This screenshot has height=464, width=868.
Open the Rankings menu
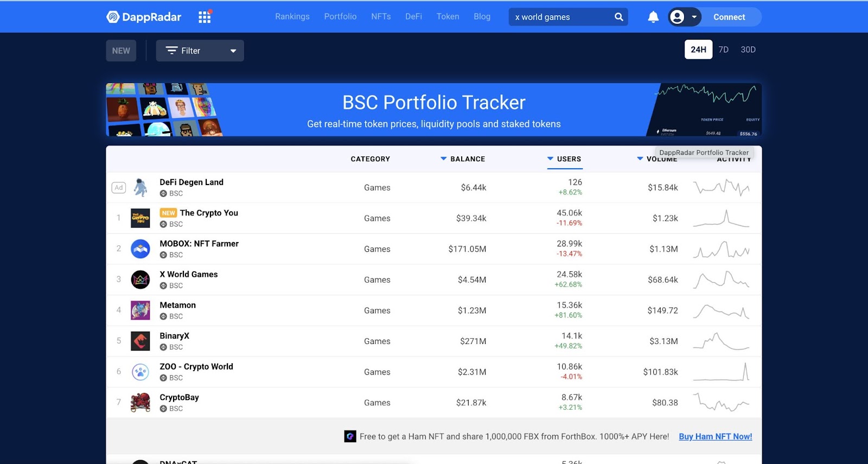pyautogui.click(x=292, y=16)
